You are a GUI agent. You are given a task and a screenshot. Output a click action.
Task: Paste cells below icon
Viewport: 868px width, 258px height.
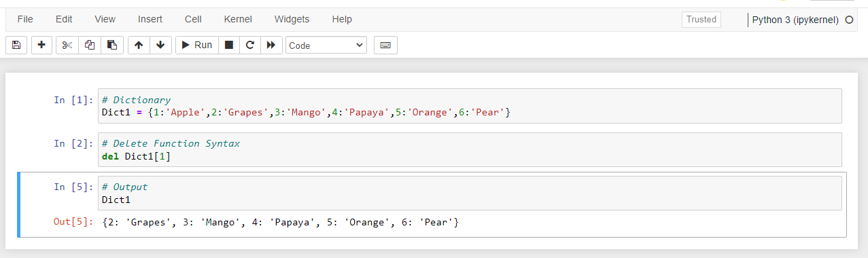[111, 45]
